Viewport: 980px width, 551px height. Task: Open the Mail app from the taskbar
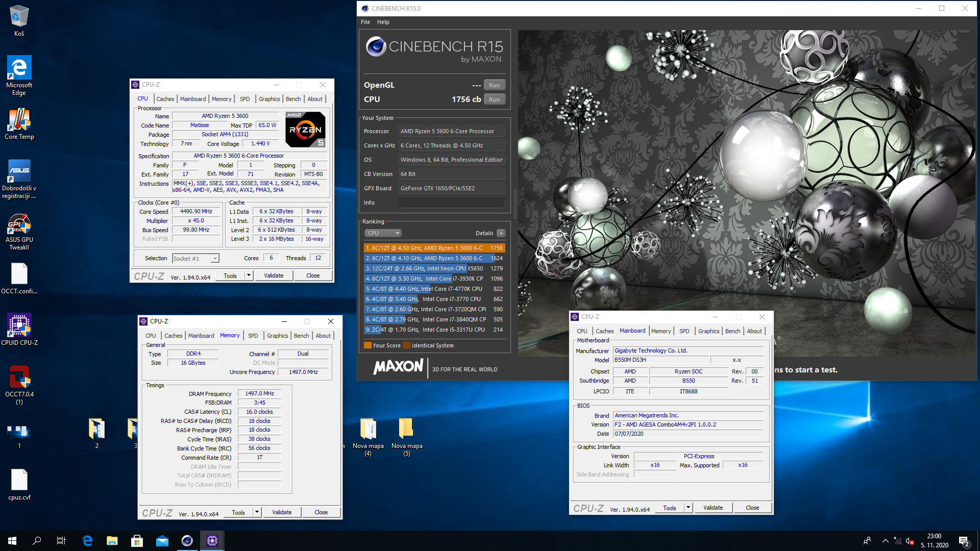(x=162, y=541)
